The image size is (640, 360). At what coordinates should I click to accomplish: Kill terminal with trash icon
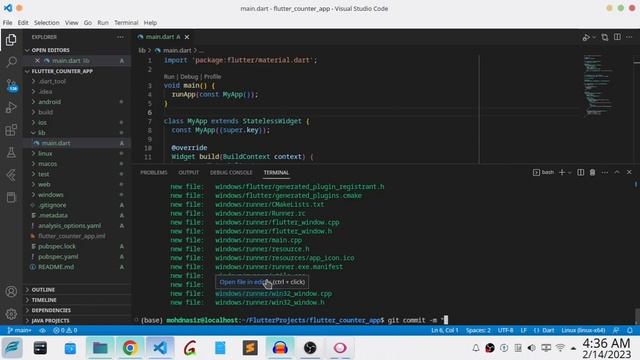[592, 172]
